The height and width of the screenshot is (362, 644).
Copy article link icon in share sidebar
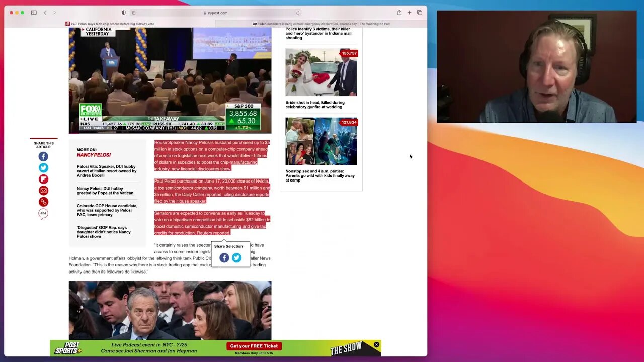pos(43,202)
